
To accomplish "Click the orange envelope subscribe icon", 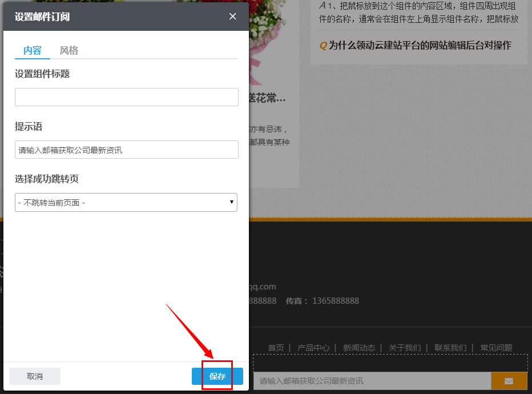I will (x=508, y=380).
